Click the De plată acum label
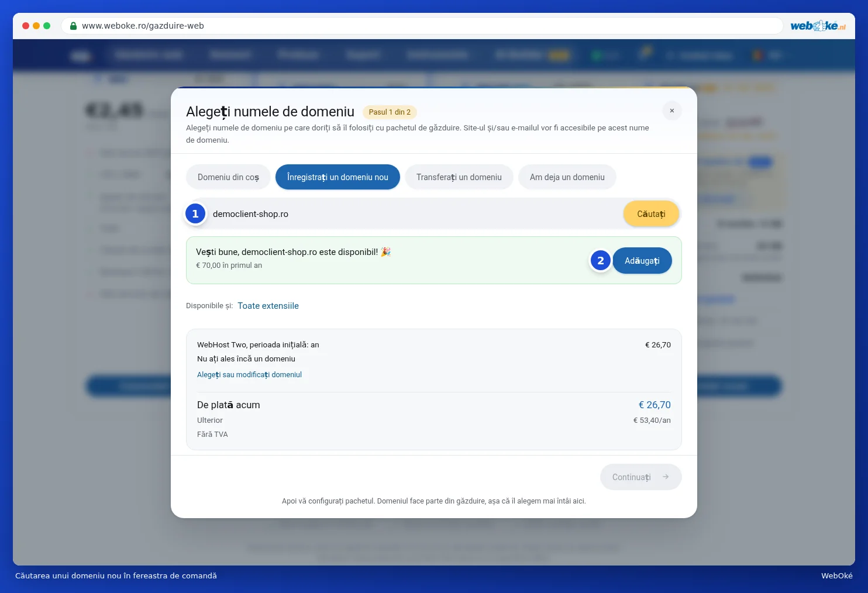Image resolution: width=868 pixels, height=593 pixels. pyautogui.click(x=229, y=405)
